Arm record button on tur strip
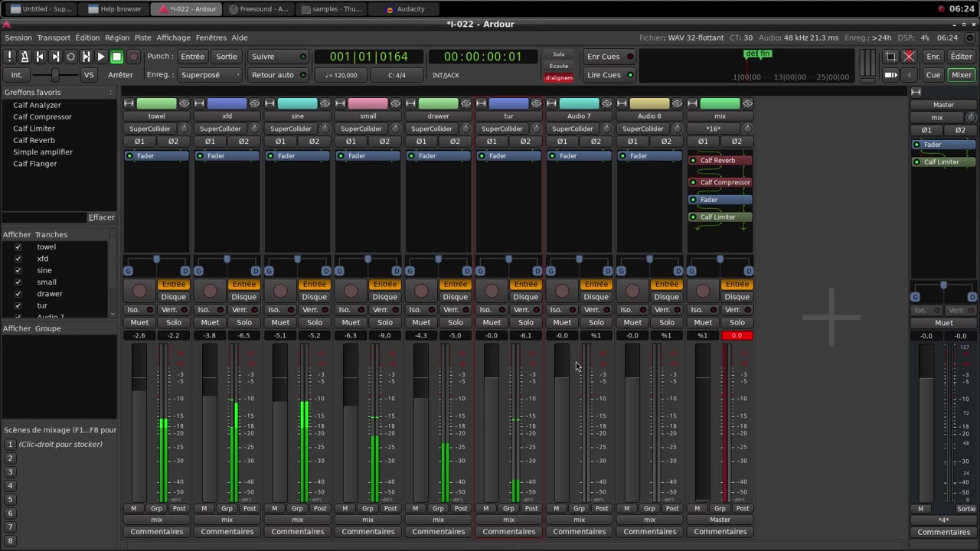 (492, 291)
